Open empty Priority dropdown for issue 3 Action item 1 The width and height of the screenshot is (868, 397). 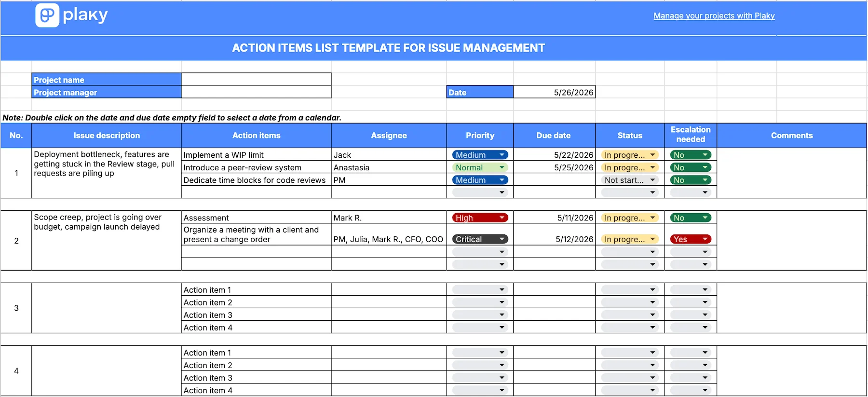[x=480, y=289]
